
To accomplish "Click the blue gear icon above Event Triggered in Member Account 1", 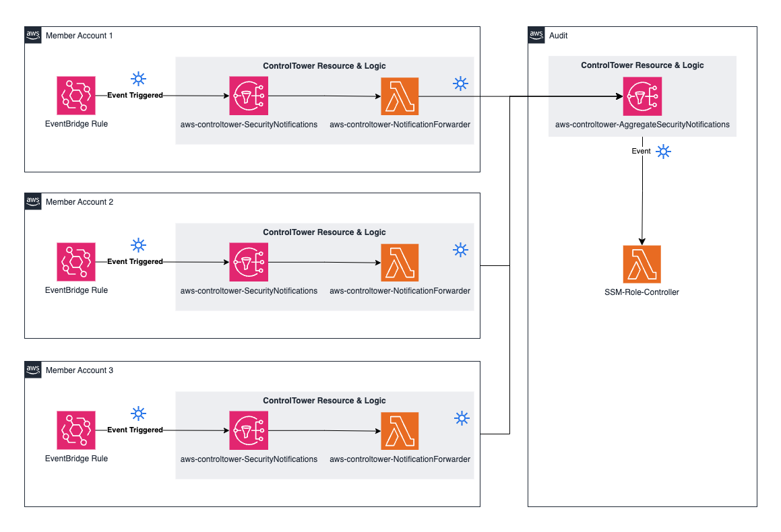I will pos(138,79).
